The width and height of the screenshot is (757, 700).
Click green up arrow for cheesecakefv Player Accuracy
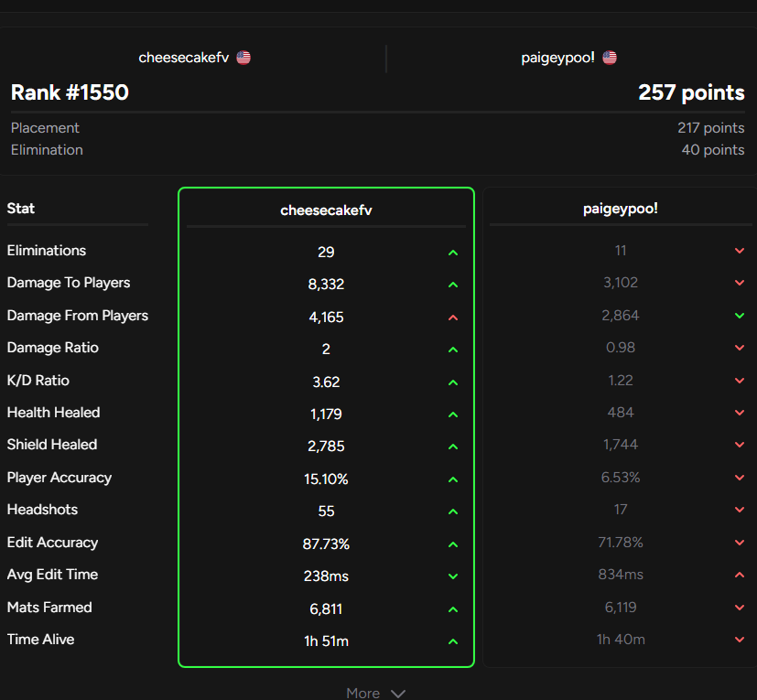pyautogui.click(x=453, y=479)
